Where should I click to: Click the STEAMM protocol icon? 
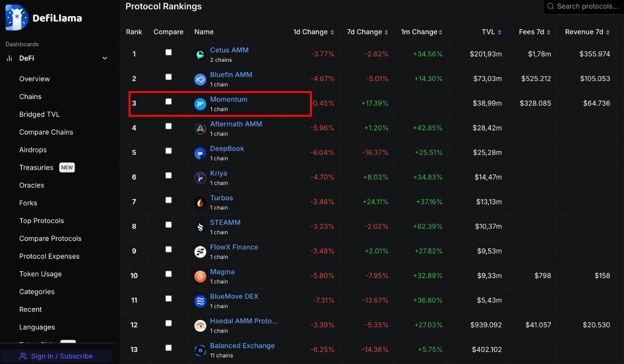[200, 227]
